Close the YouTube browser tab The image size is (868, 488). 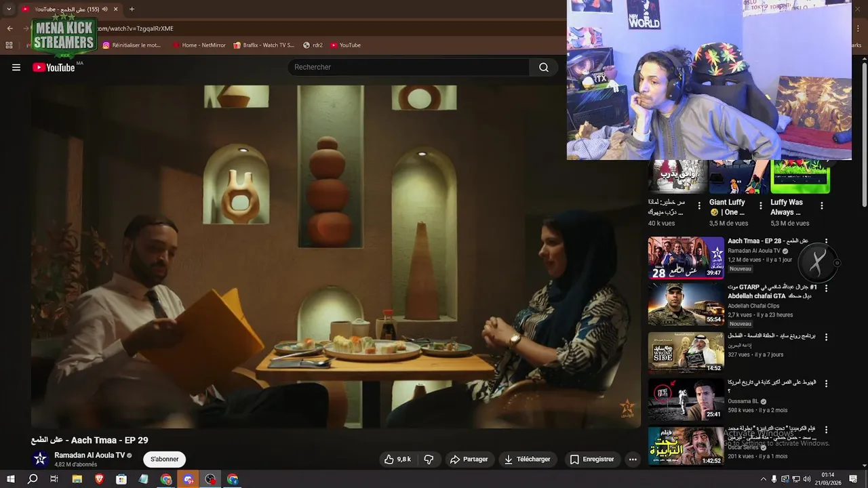coord(116,9)
